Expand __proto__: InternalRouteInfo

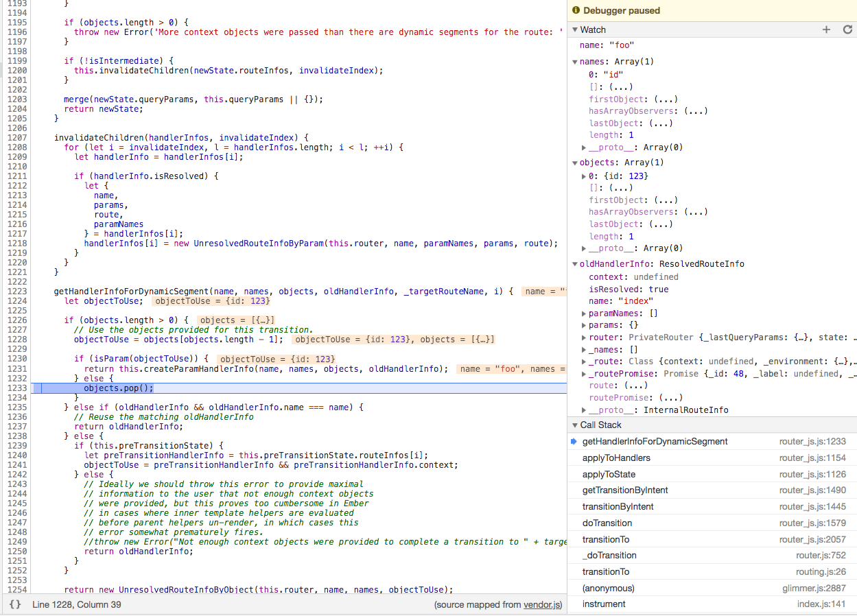click(584, 410)
